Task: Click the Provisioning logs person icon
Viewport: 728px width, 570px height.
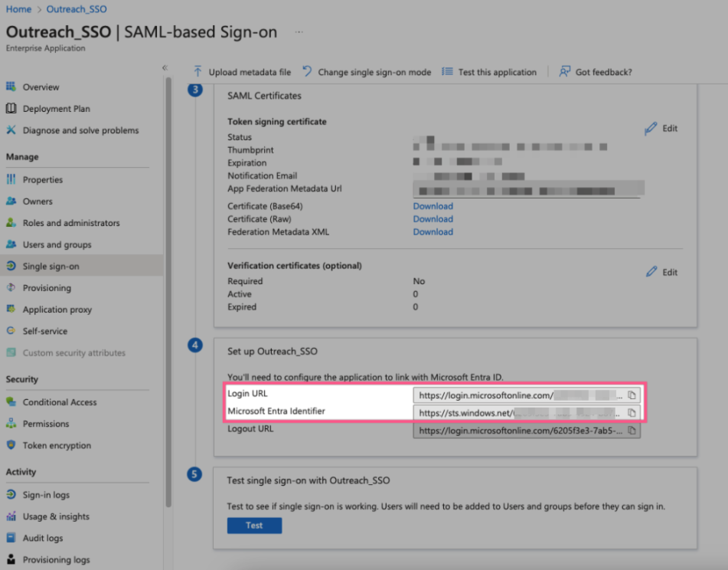Action: pos(11,559)
